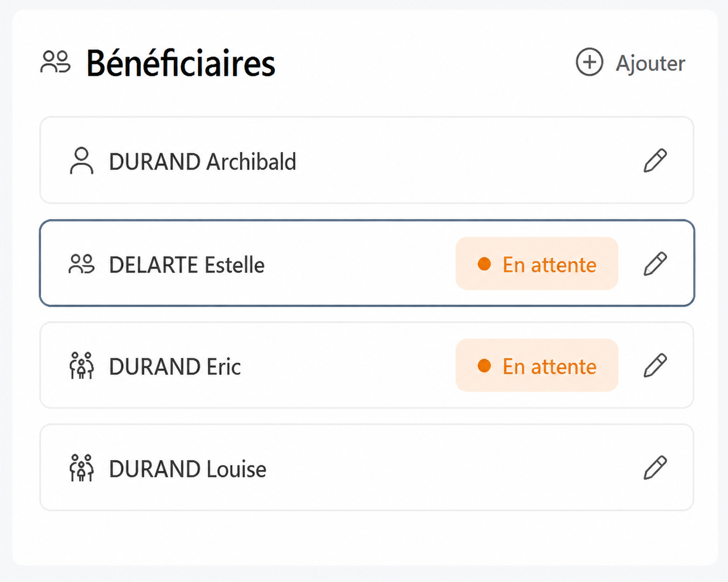Viewport: 728px width, 582px height.
Task: Click the couple icon beside DELARTE Estelle
Action: tap(81, 264)
